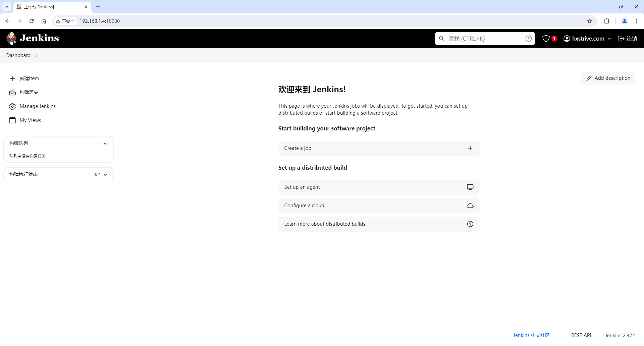644x346 pixels.
Task: Click the search help question mark icon
Action: click(528, 39)
